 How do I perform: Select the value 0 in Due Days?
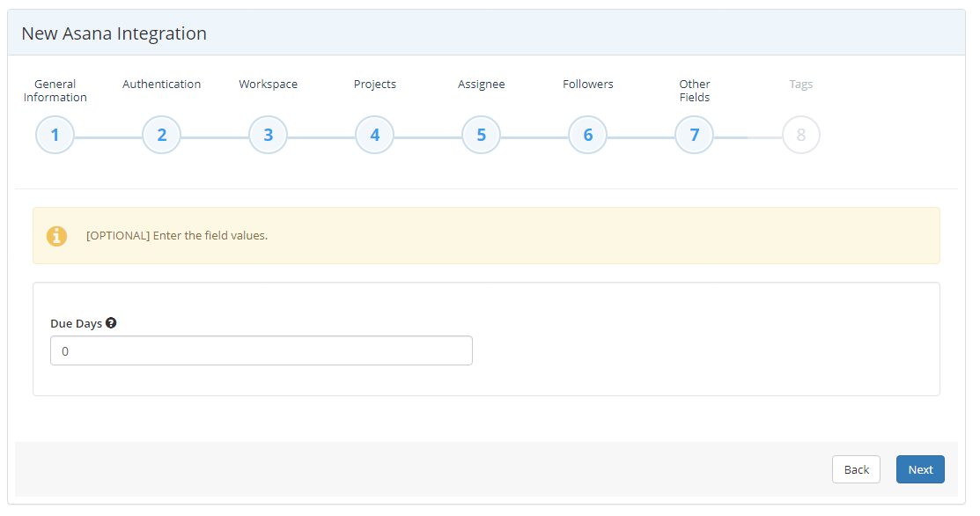pyautogui.click(x=64, y=350)
